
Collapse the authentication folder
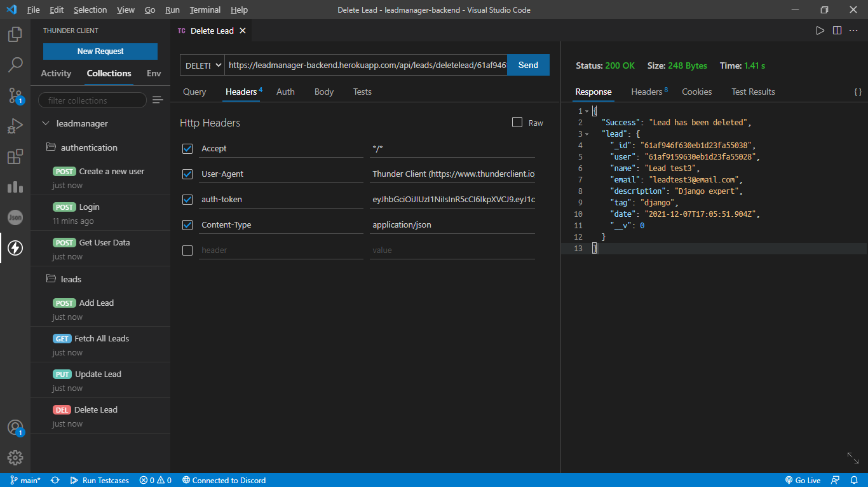click(51, 147)
